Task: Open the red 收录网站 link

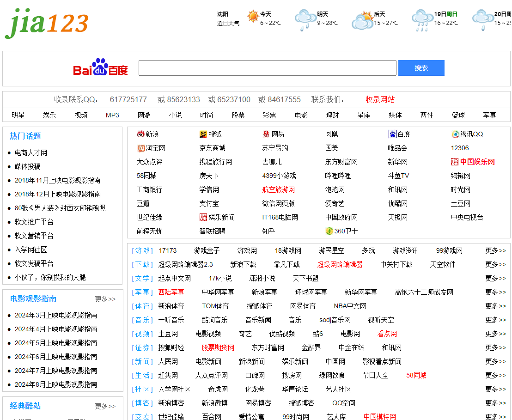Action: 380,100
